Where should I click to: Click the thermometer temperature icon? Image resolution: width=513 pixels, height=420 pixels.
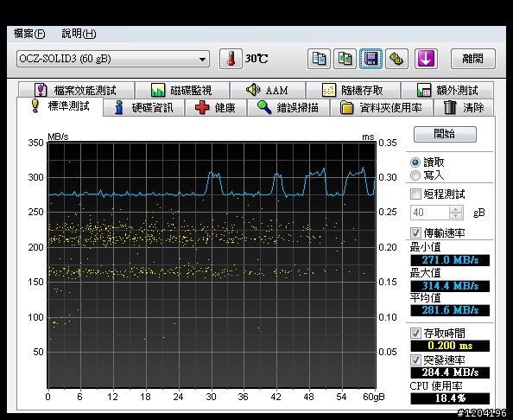231,59
